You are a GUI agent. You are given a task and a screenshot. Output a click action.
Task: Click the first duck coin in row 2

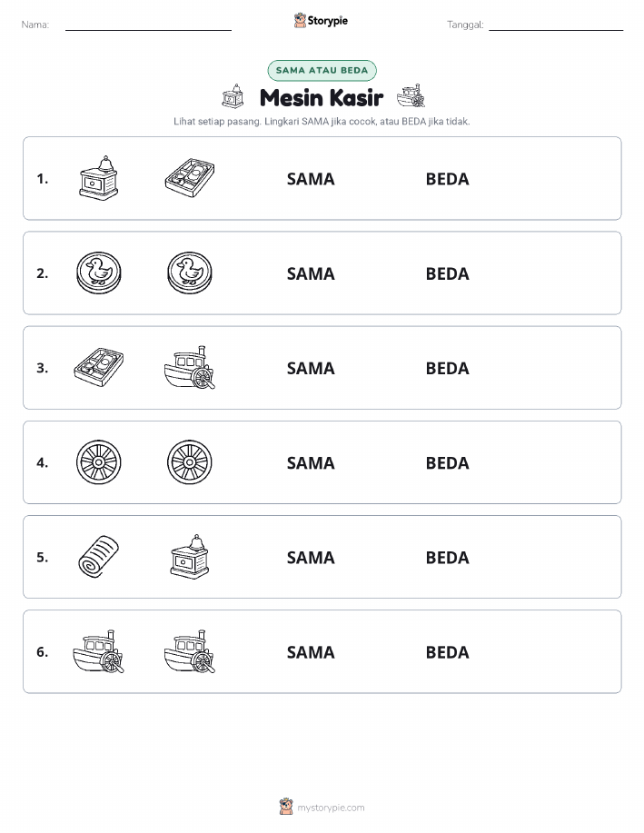(x=99, y=273)
